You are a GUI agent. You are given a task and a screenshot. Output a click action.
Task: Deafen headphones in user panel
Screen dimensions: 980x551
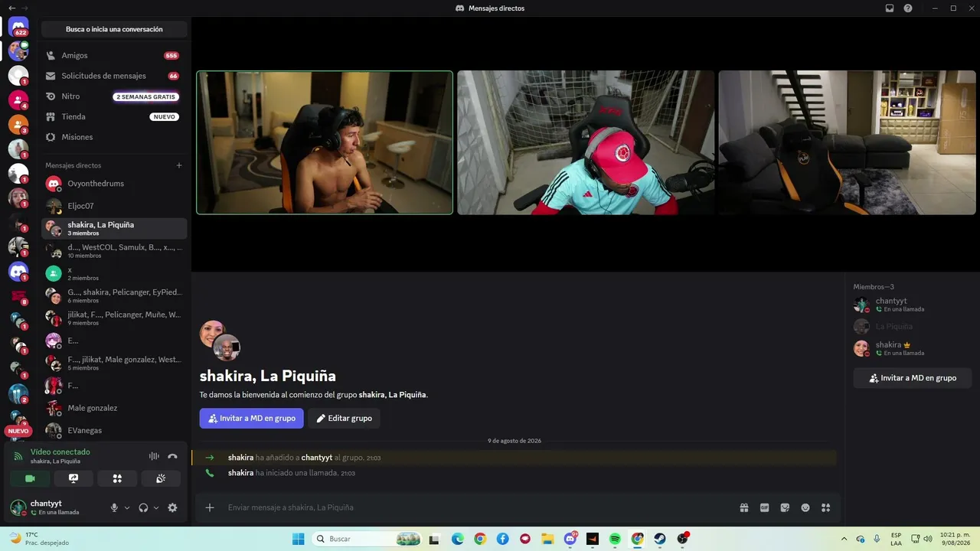coord(143,507)
